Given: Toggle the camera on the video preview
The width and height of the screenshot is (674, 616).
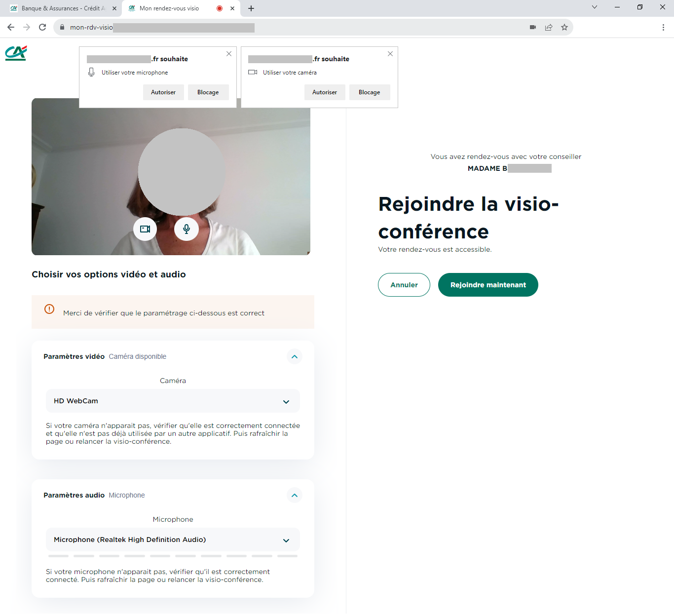Looking at the screenshot, I should (x=145, y=229).
